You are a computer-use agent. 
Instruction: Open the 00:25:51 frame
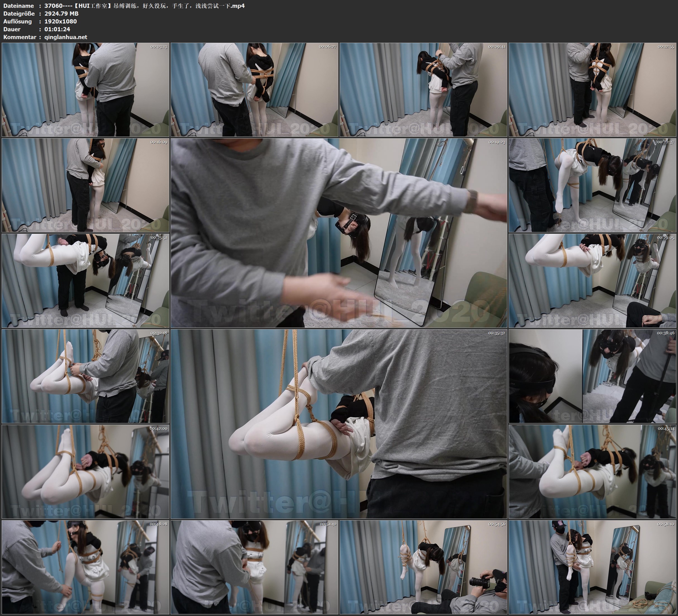tap(85, 281)
